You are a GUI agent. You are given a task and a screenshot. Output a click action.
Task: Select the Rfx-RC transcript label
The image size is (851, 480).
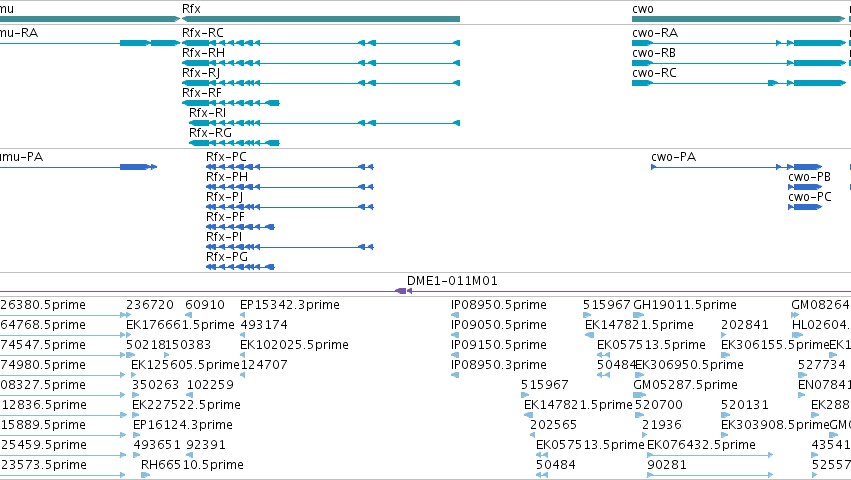[202, 33]
